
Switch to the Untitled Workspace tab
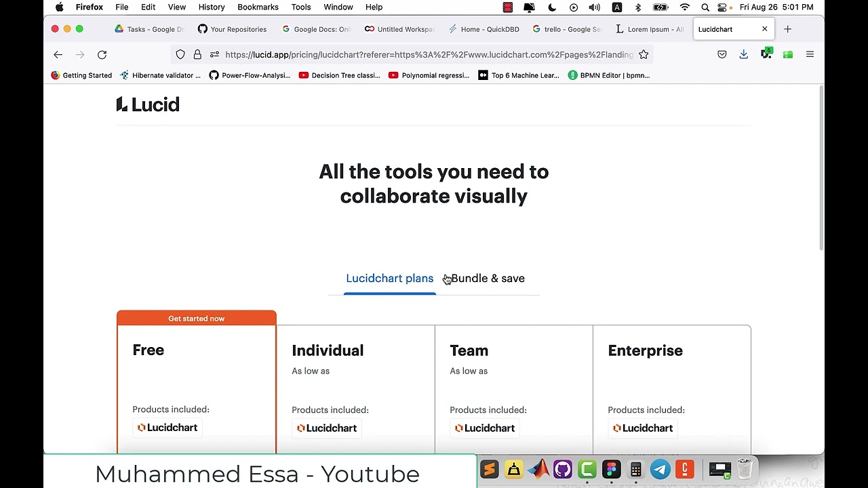[x=399, y=29]
